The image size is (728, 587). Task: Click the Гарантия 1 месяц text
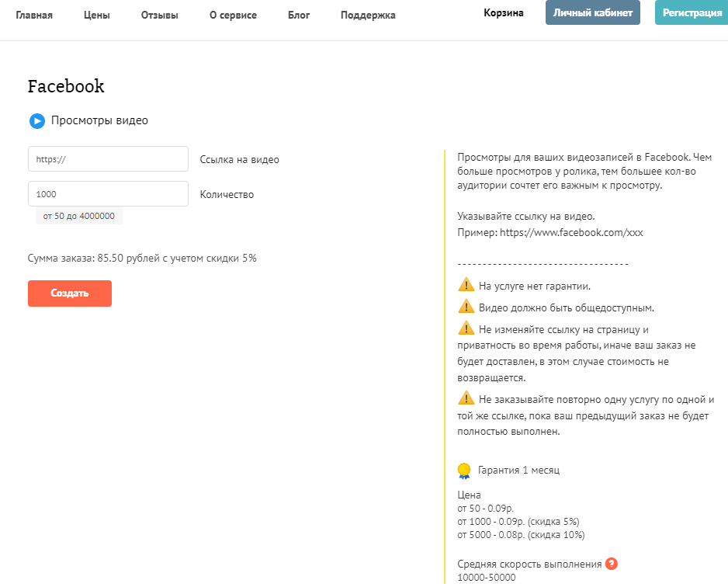[x=518, y=470]
